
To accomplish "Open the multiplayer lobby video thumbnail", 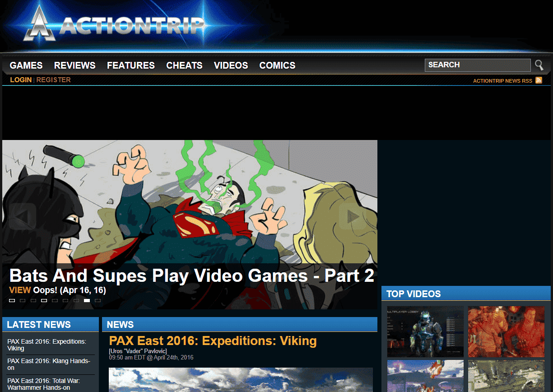I will (425, 332).
